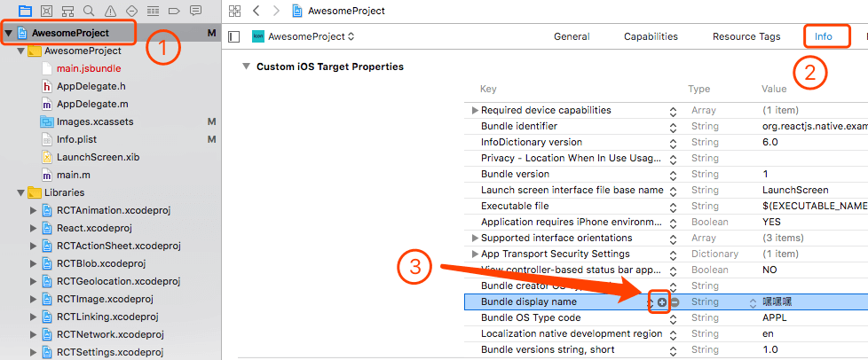Select RCTNetwork.xcodeproj in the navigator
The image size is (868, 360).
point(110,334)
